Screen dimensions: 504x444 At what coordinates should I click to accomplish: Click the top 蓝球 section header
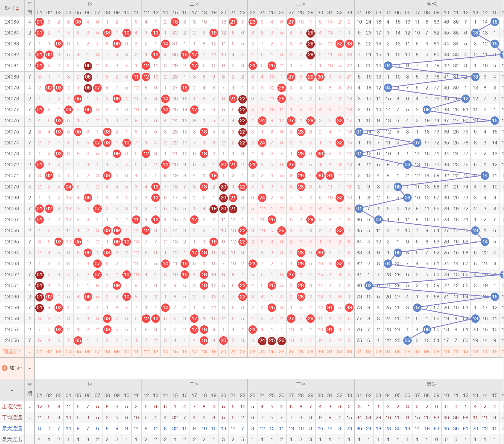click(432, 4)
